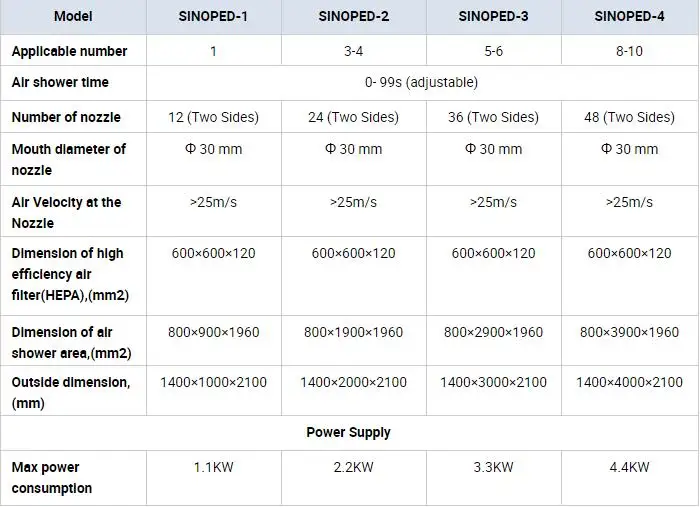Image resolution: width=700 pixels, height=507 pixels.
Task: Select the Applicable number row label
Action: 69,51
